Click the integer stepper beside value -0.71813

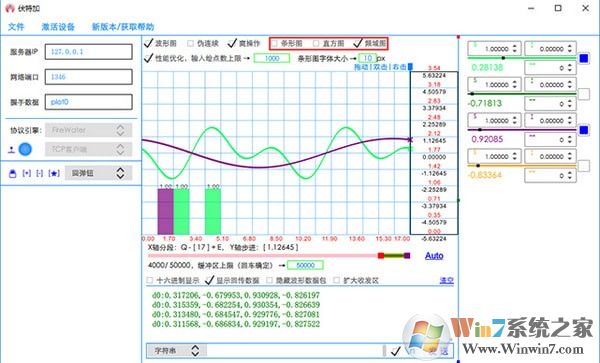click(550, 104)
